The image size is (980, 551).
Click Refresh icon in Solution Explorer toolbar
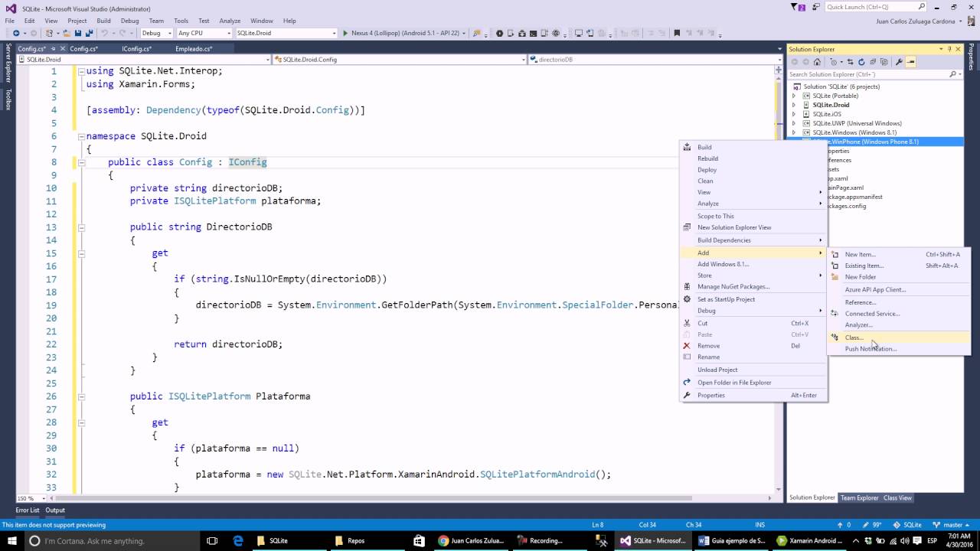861,62
